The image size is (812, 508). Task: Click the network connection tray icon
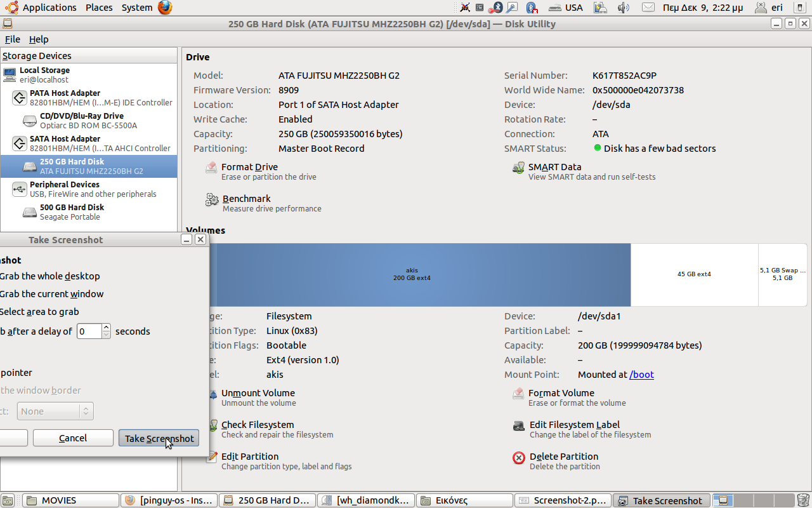tap(465, 8)
